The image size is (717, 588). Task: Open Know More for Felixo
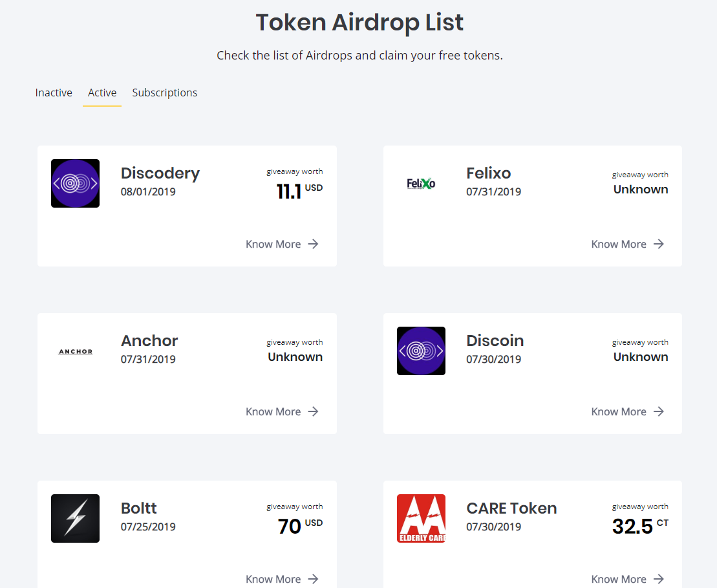(627, 244)
